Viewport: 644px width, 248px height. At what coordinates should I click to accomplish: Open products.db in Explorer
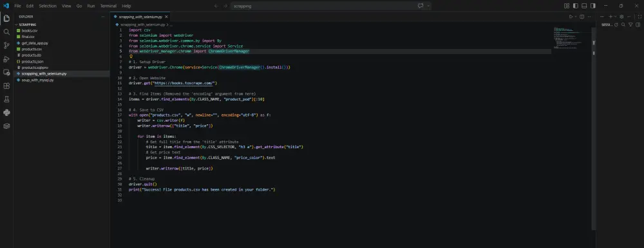(x=31, y=55)
